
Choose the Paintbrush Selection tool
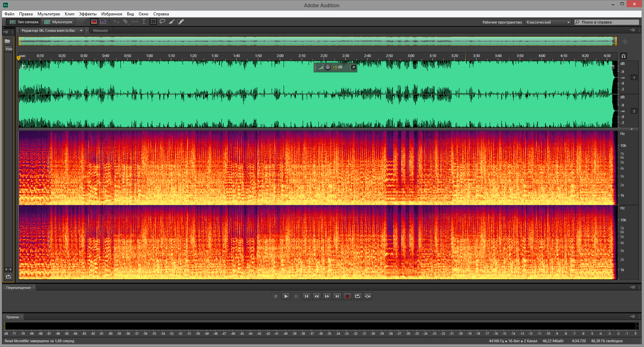tap(172, 22)
